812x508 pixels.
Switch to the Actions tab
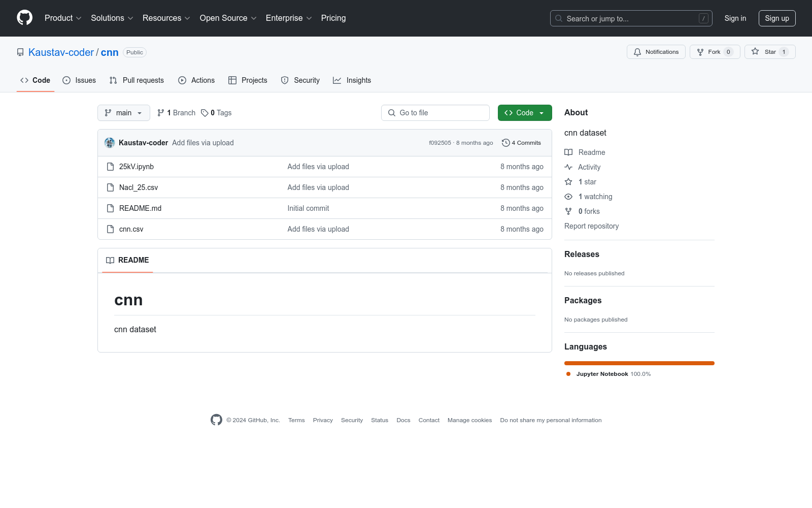tap(196, 80)
